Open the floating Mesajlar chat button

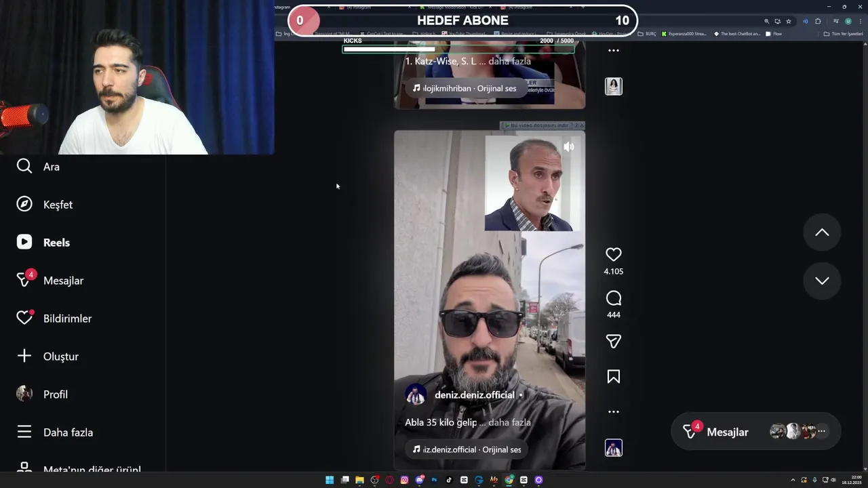pyautogui.click(x=756, y=432)
